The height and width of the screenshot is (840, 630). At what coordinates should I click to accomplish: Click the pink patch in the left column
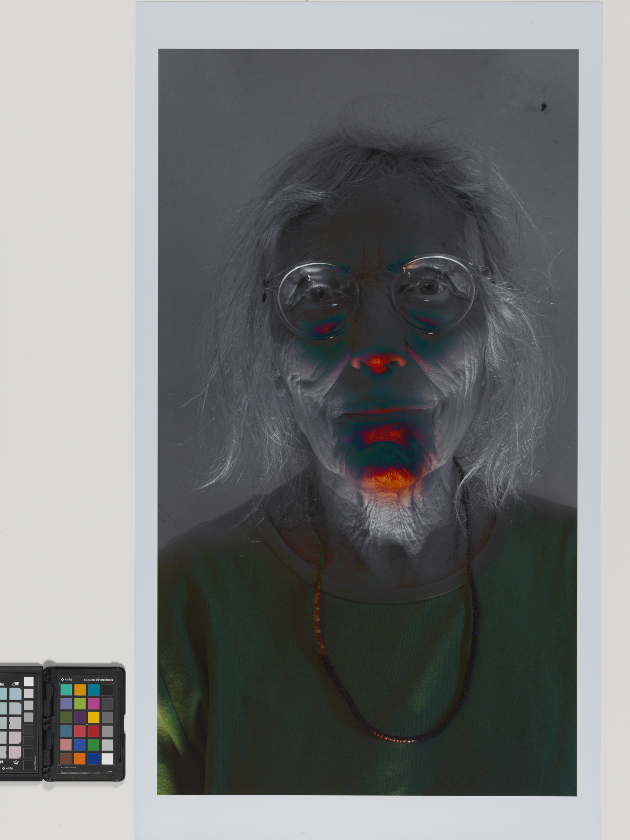tap(66, 744)
